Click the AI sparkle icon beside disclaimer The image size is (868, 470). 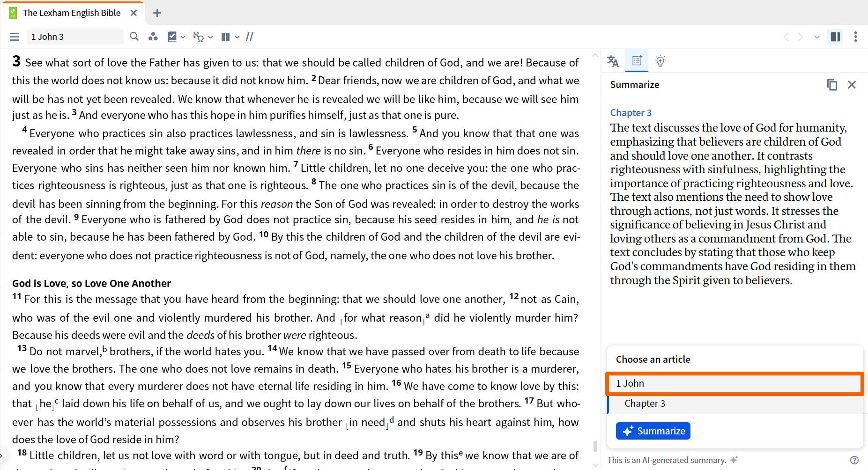[734, 460]
